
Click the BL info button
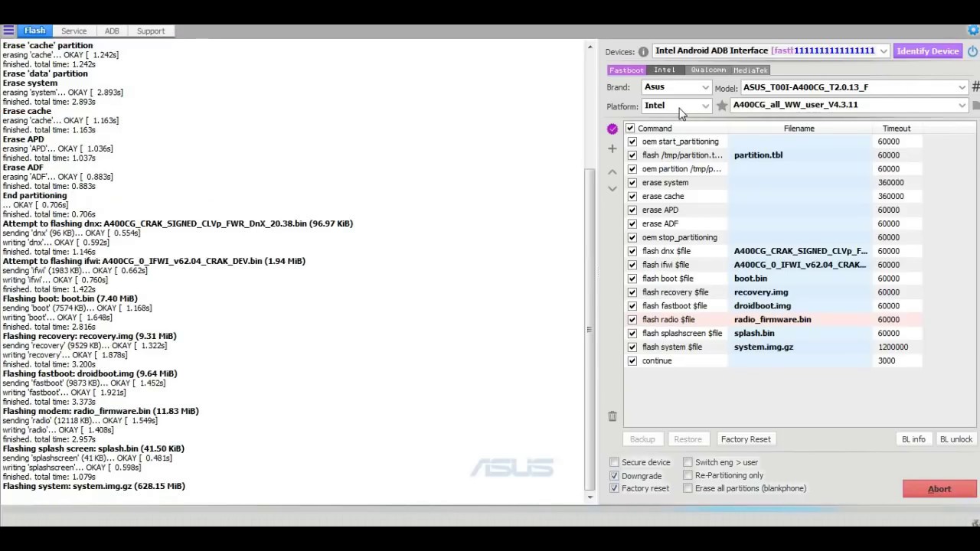(x=913, y=439)
